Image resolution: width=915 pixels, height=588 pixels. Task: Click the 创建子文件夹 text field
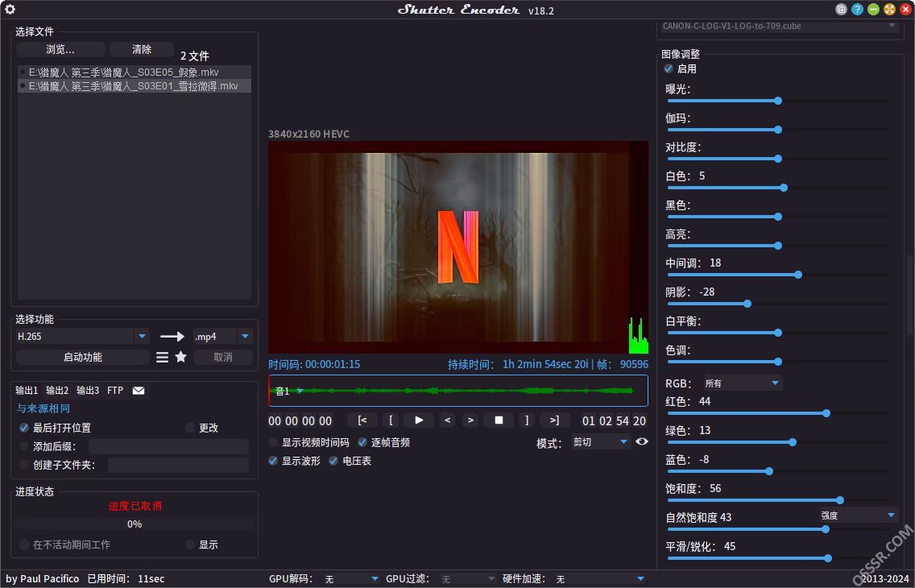click(x=179, y=465)
